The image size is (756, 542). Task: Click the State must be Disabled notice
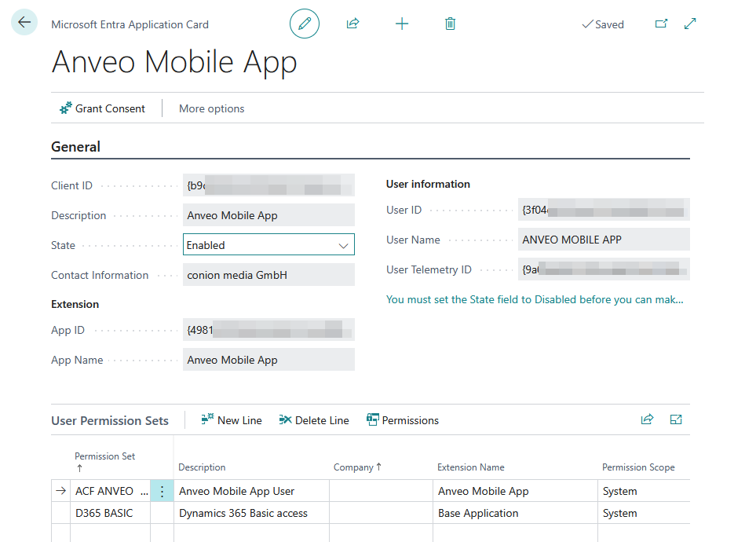535,300
